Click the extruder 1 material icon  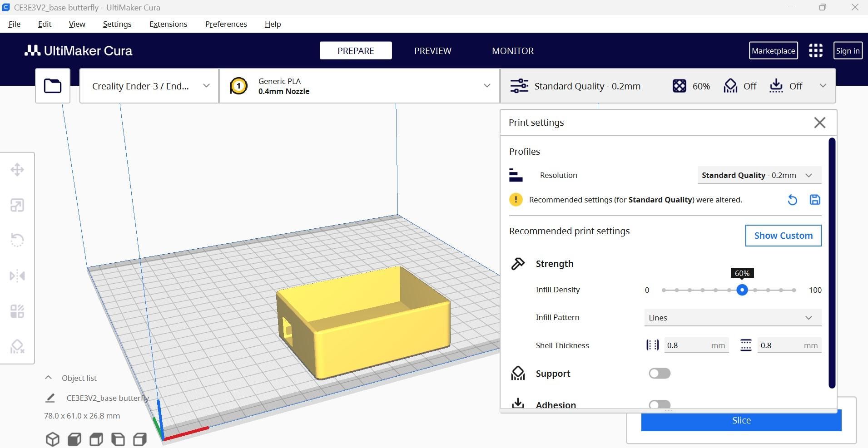pyautogui.click(x=239, y=86)
